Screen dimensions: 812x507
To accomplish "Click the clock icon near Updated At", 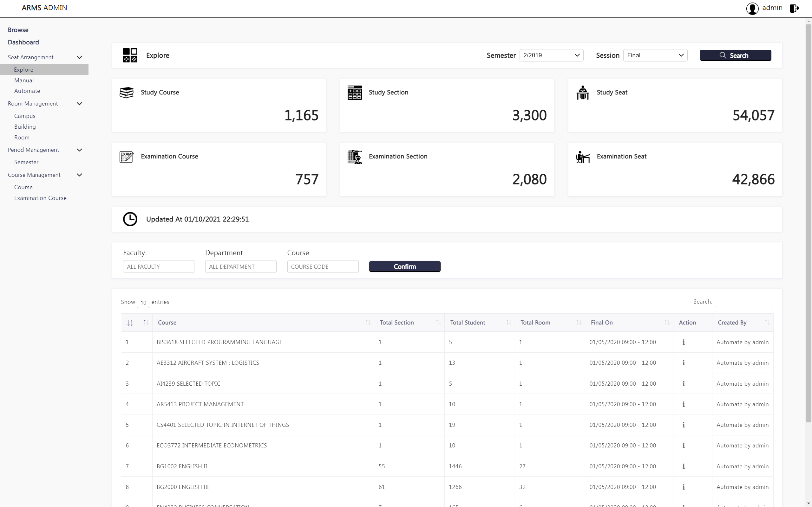I will (130, 219).
